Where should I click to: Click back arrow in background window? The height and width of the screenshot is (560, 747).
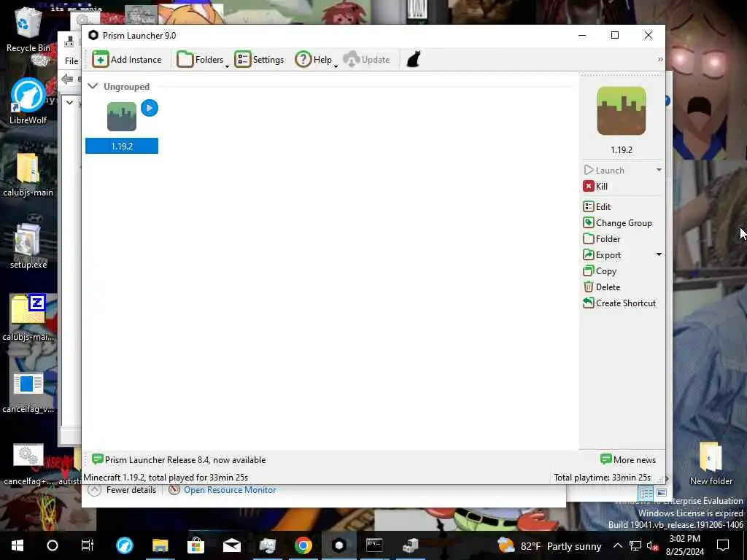(x=67, y=79)
